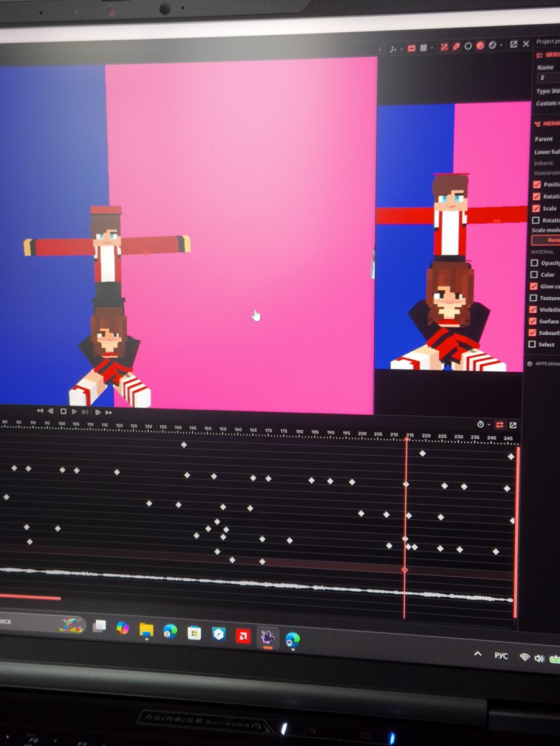Toggle the lights rendering icon in viewport toolbar
This screenshot has height=746, width=560.
click(x=444, y=48)
